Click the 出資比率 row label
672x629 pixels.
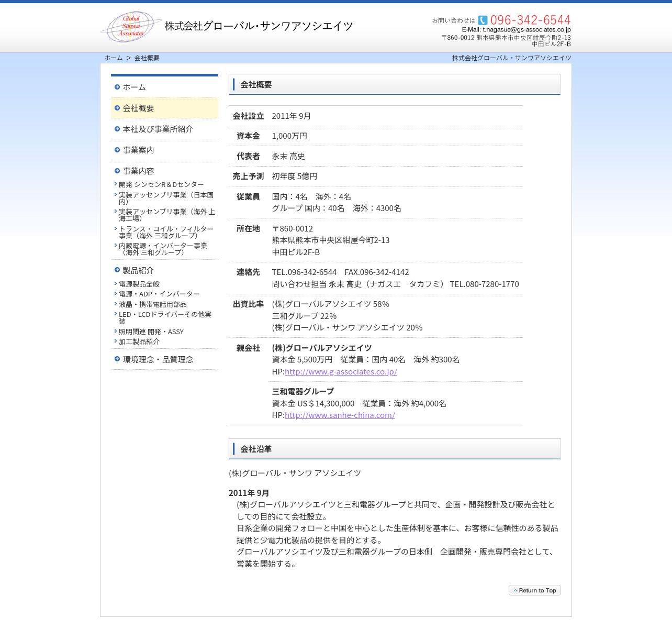click(248, 304)
